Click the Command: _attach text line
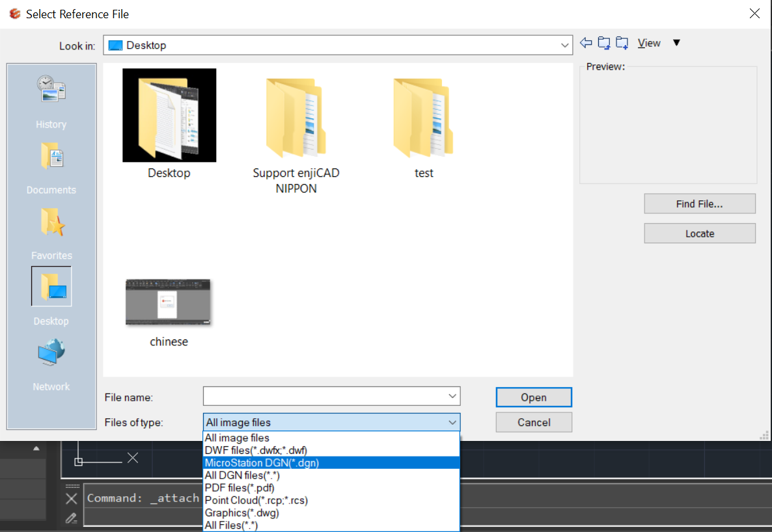Screen dimensions: 772x532 143,498
